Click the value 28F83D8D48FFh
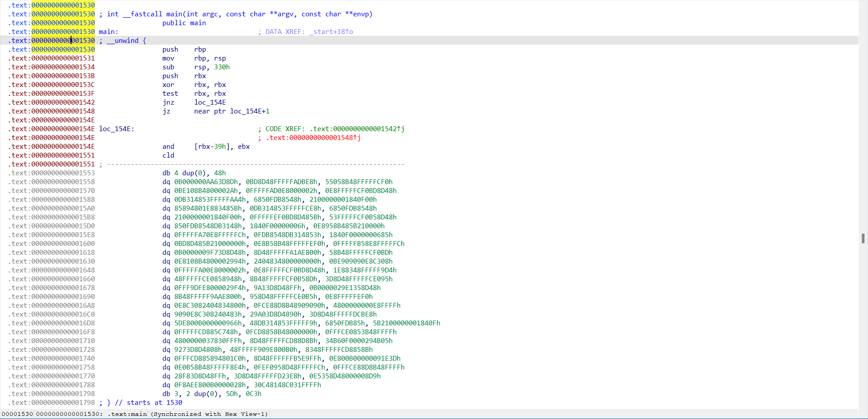The height and width of the screenshot is (419, 868). coord(200,376)
